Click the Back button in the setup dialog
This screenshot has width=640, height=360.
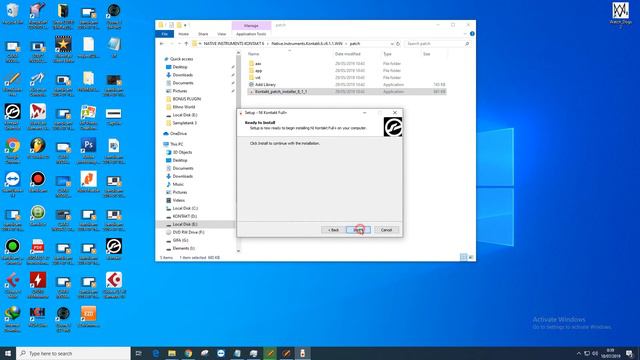(333, 230)
